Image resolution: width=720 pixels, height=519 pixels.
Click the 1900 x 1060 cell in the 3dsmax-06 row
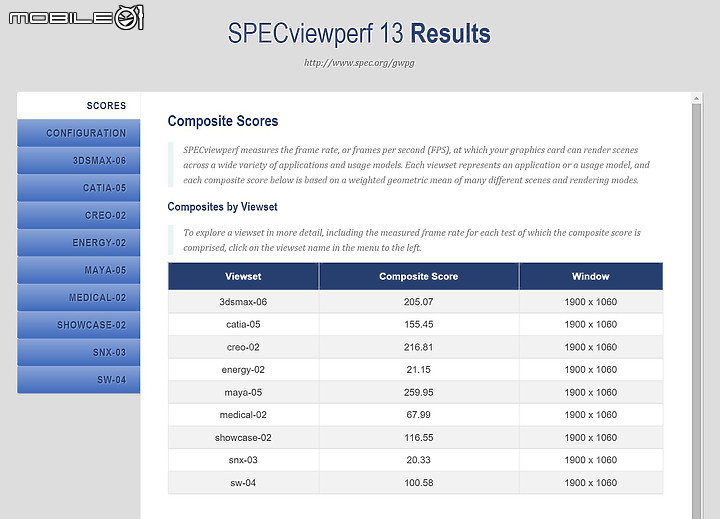(591, 302)
